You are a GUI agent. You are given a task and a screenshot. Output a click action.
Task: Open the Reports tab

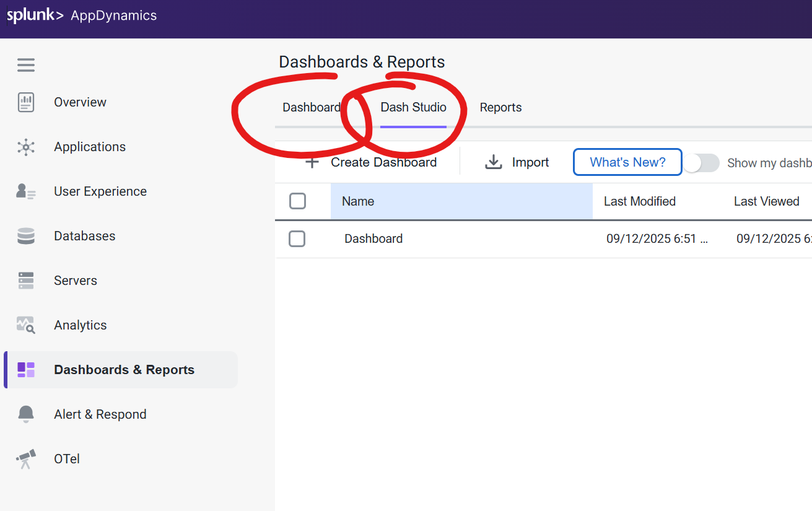click(500, 108)
